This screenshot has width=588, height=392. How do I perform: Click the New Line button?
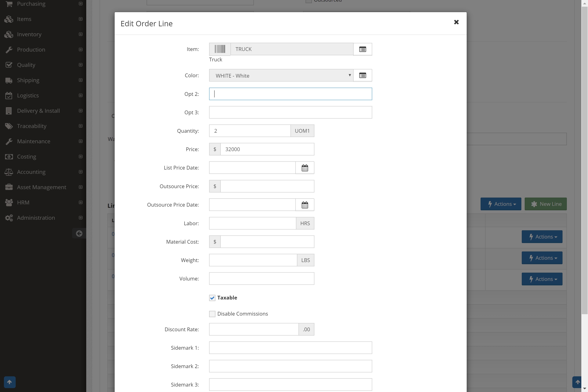[x=545, y=204]
